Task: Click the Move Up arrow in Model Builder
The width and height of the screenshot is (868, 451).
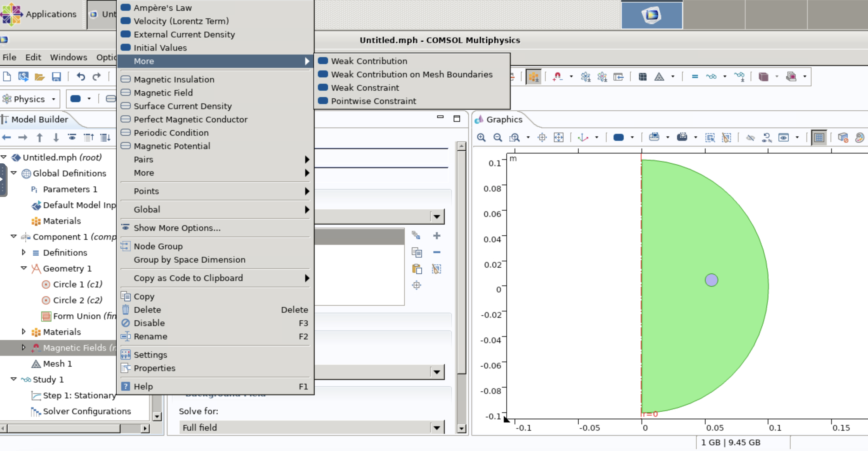Action: [39, 137]
